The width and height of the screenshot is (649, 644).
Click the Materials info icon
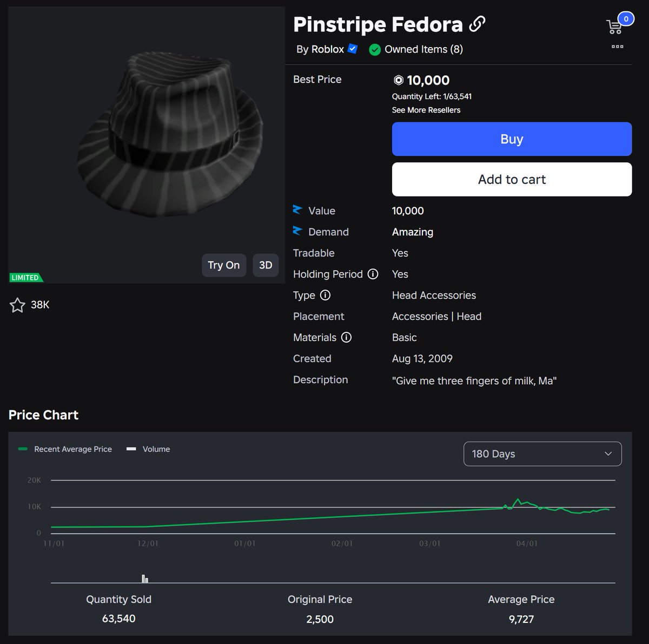tap(346, 337)
